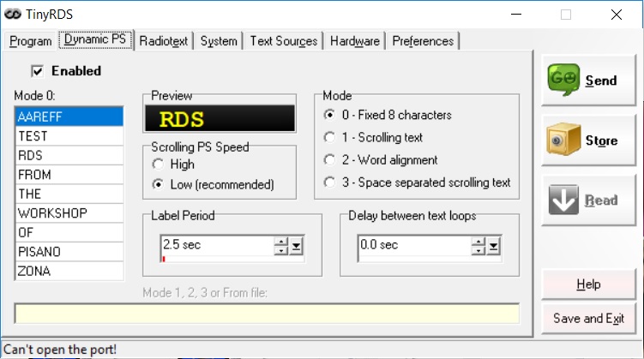Viewport: 644px width, 359px height.
Task: Click the Read button label
Action: tap(601, 200)
